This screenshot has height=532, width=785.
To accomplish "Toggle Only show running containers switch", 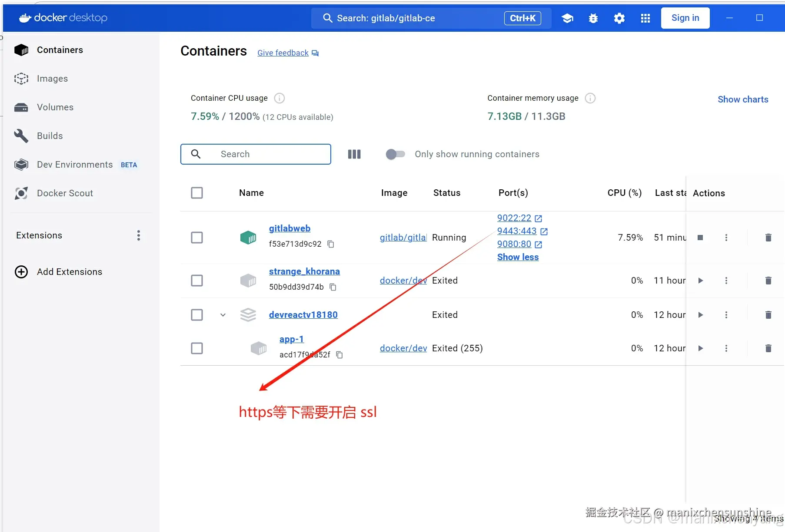I will tap(395, 154).
